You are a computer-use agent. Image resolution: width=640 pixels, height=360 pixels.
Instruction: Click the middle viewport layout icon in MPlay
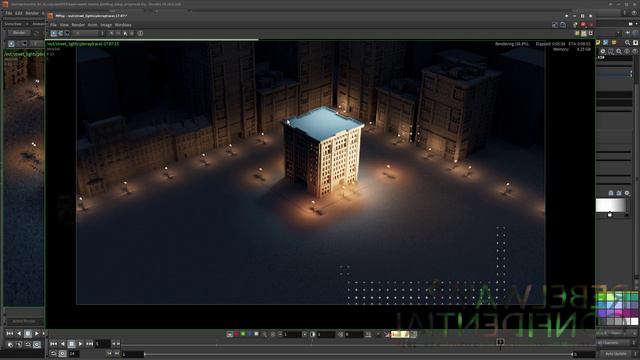584,33
